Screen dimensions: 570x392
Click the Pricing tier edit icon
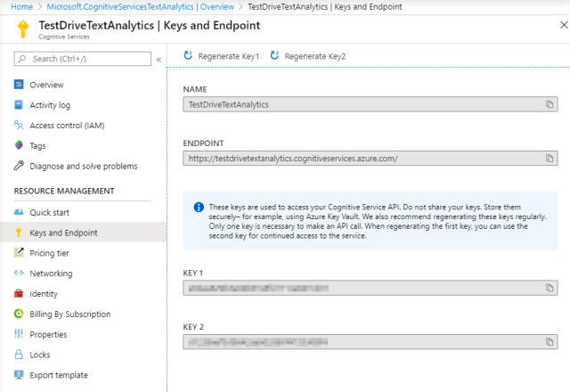(19, 252)
